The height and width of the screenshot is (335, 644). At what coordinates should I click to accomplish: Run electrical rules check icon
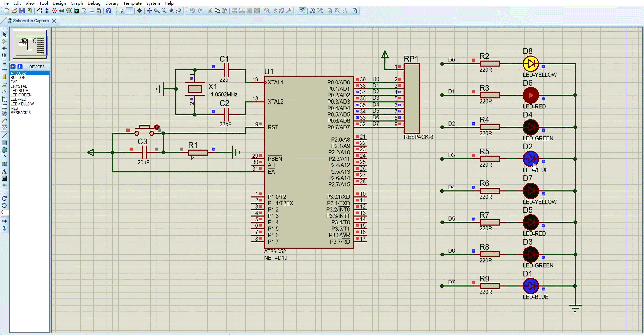(x=355, y=11)
